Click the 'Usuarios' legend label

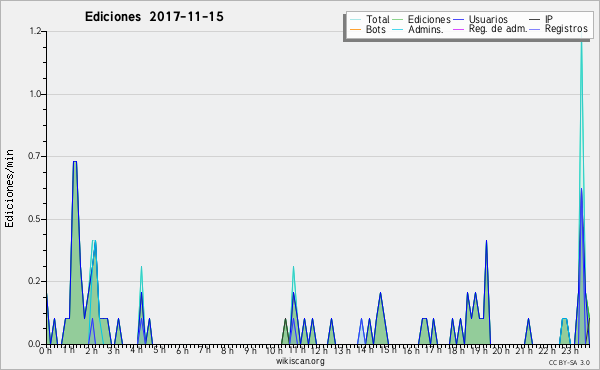tap(488, 19)
